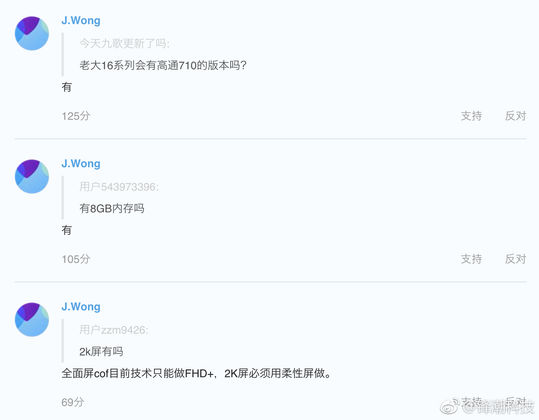Click 反对 on the 125分 comment

pyautogui.click(x=515, y=116)
